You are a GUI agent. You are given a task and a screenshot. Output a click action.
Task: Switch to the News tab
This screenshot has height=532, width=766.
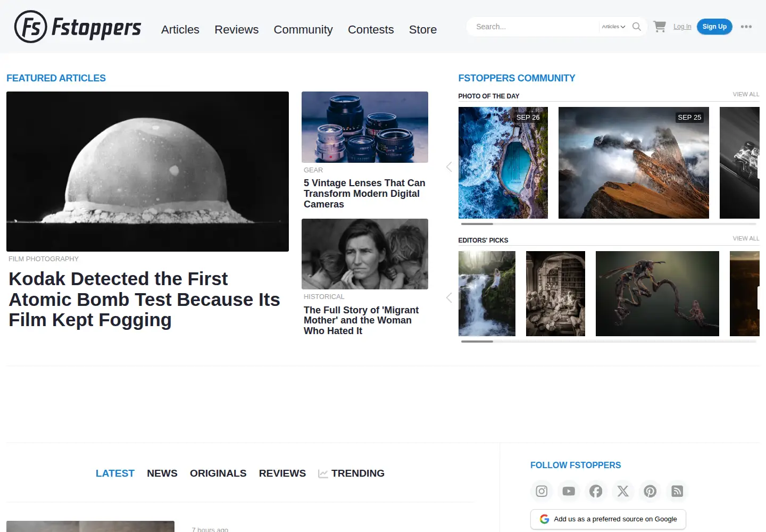pyautogui.click(x=162, y=473)
